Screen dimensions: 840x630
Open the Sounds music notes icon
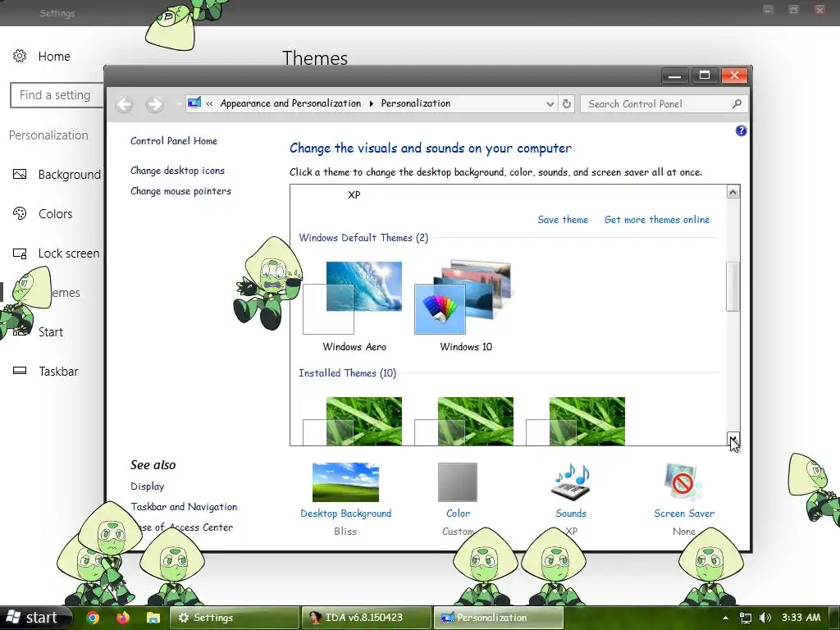coord(571,482)
